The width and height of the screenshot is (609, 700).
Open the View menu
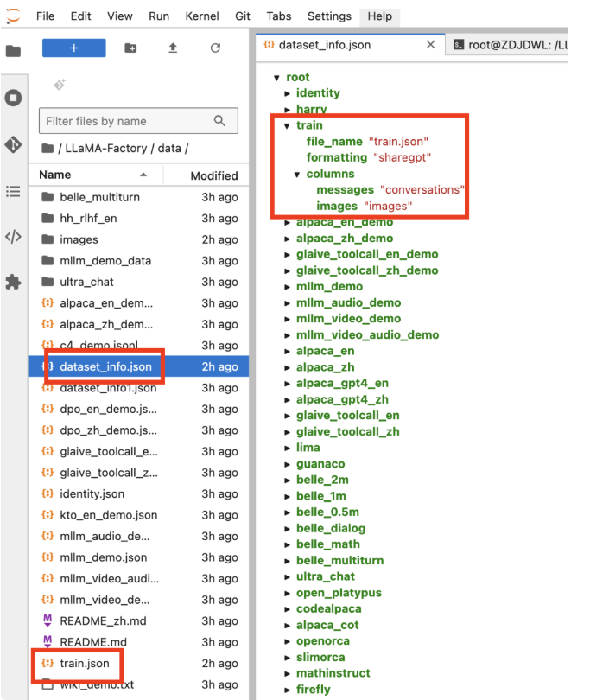(119, 16)
